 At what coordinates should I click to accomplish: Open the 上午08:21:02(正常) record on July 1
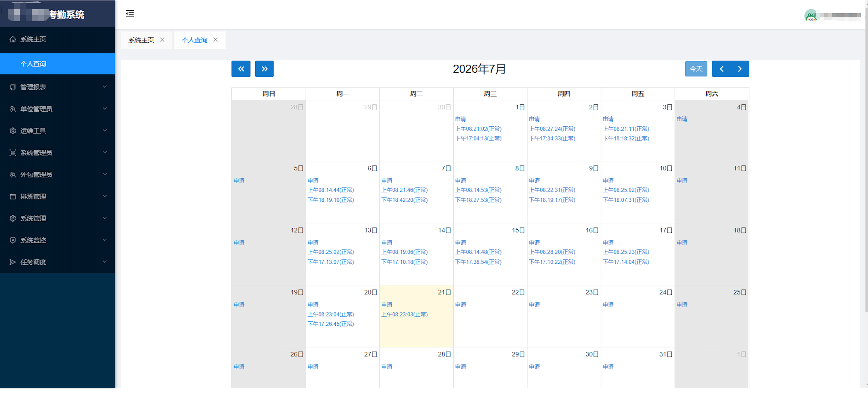tap(478, 129)
